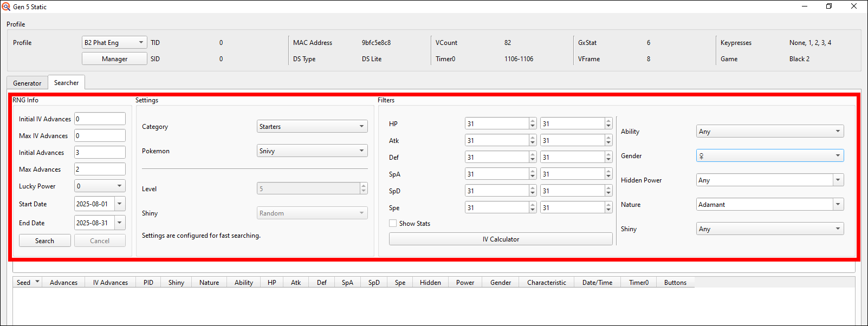This screenshot has width=868, height=326.
Task: Sort results by Seed column
Action: point(28,282)
